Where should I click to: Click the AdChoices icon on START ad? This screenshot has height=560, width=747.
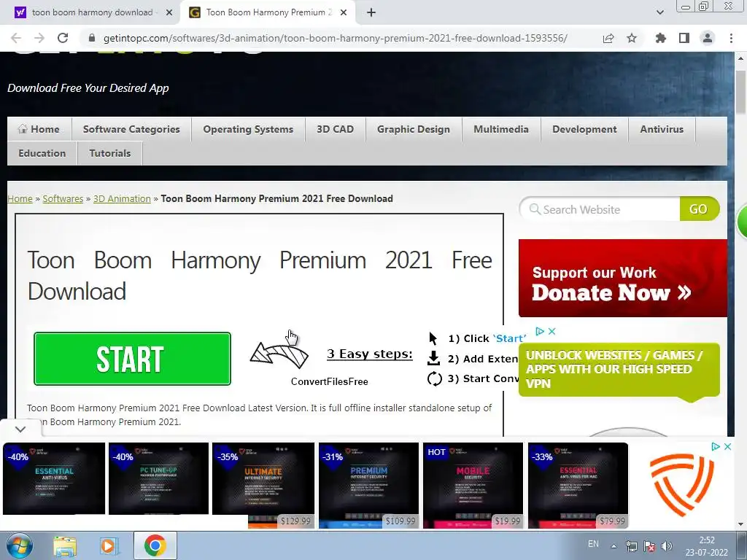coord(540,331)
